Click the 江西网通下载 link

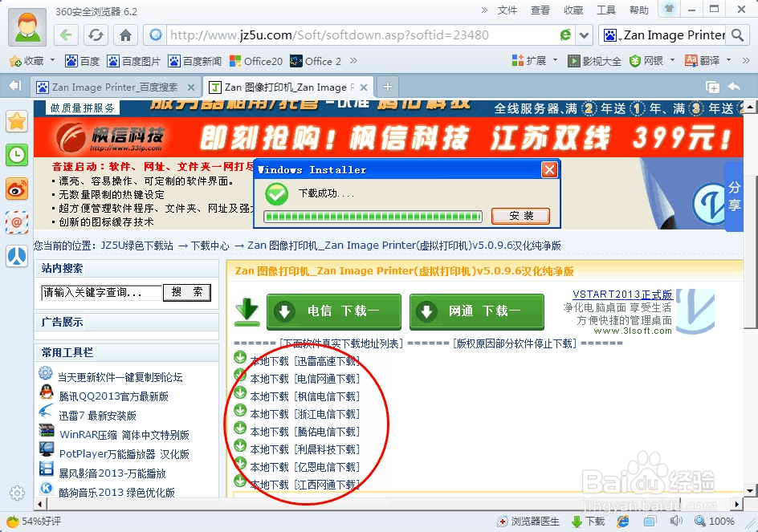tap(328, 485)
